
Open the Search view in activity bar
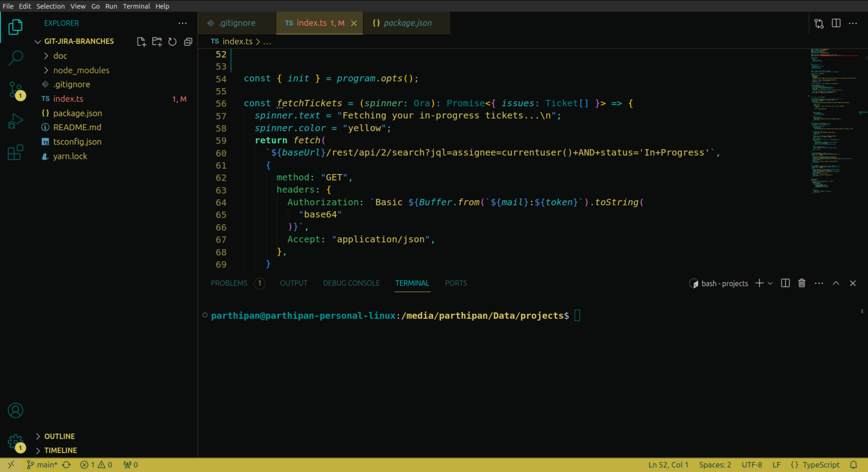(15, 58)
